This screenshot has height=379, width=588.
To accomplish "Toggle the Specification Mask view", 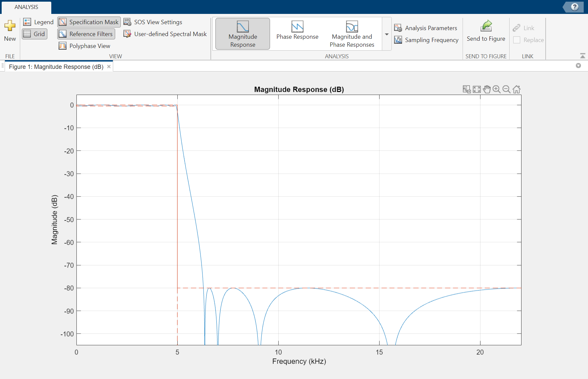I will (89, 22).
